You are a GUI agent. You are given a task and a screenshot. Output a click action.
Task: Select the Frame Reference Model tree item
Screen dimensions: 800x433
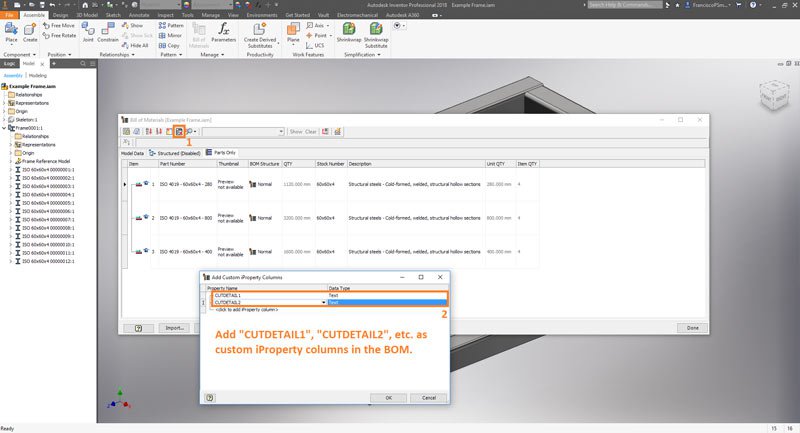pos(45,161)
